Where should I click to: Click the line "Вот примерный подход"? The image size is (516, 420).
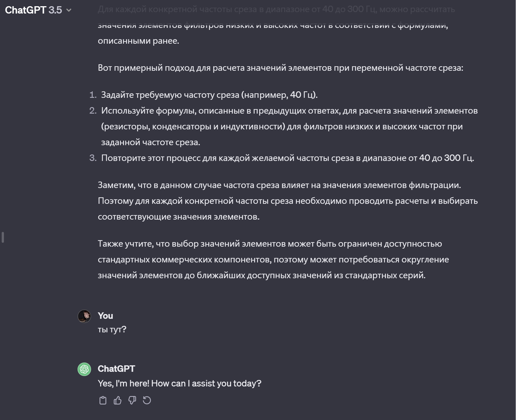point(281,68)
